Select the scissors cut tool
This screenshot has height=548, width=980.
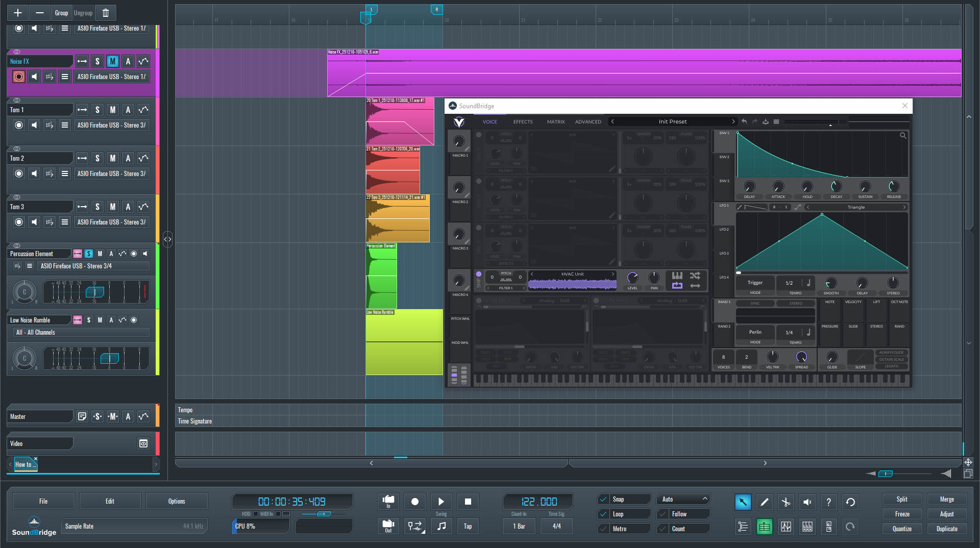pyautogui.click(x=786, y=502)
